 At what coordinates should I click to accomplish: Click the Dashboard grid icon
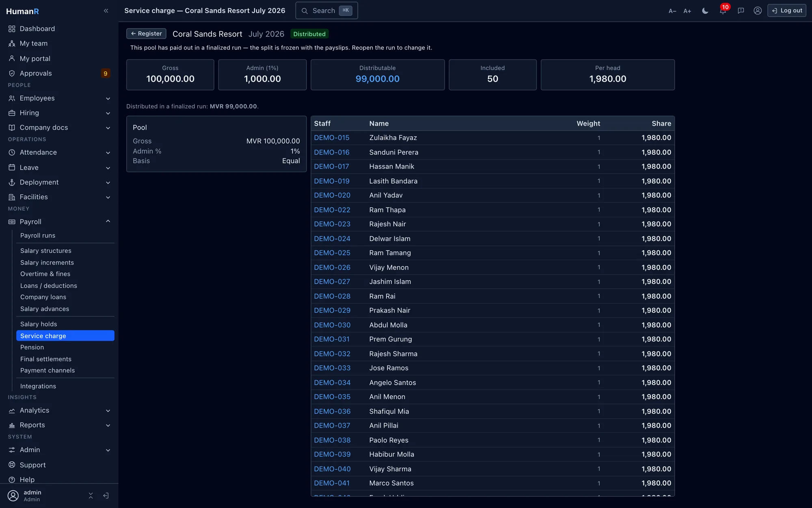point(12,29)
